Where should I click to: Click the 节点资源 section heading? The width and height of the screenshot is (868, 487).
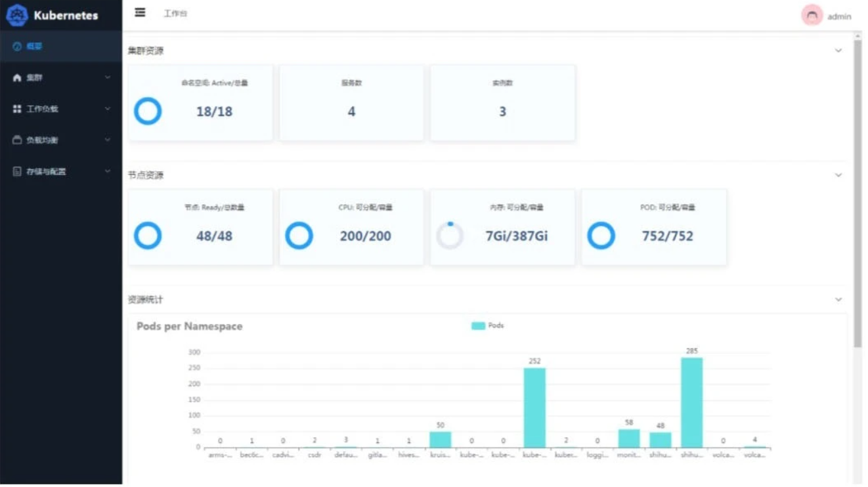point(146,175)
